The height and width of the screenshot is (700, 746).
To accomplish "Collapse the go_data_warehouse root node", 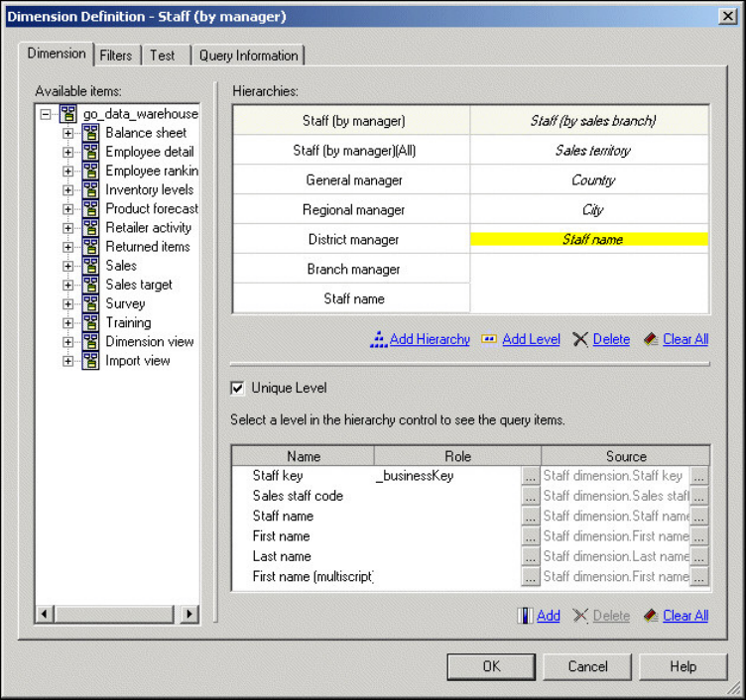I will coord(46,114).
